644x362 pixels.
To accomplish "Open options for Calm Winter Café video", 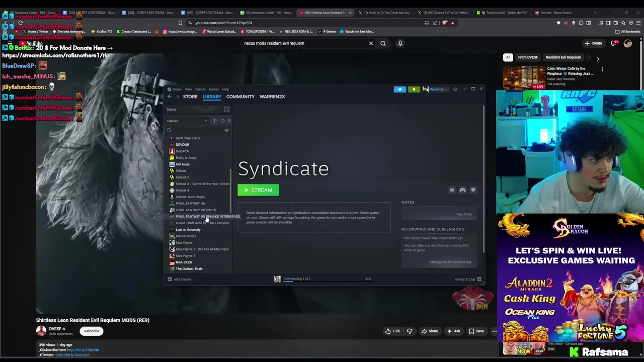I will (x=602, y=69).
